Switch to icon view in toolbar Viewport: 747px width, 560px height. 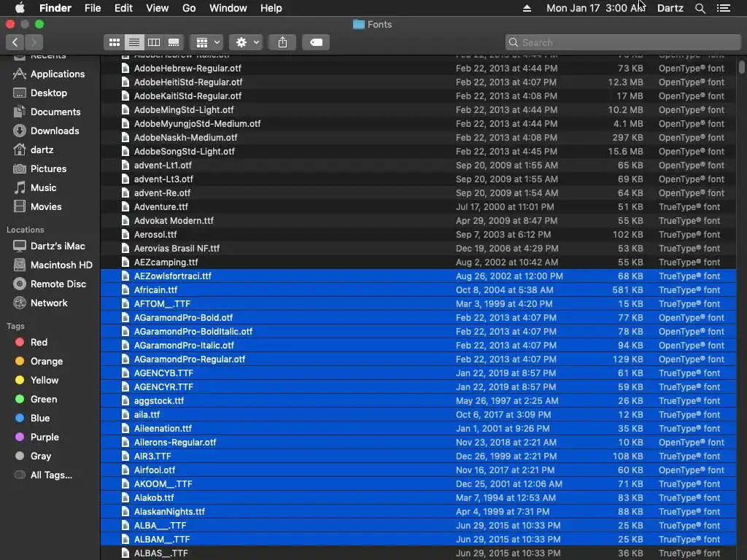115,42
